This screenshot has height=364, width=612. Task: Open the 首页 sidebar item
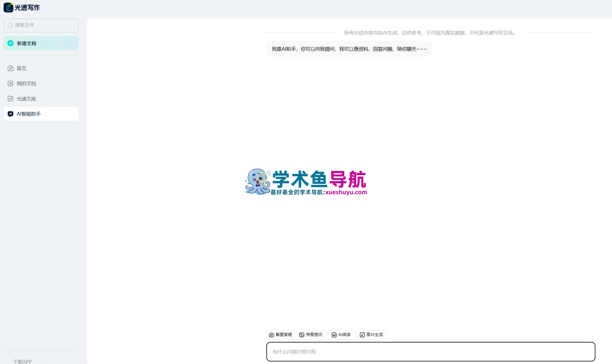click(41, 68)
